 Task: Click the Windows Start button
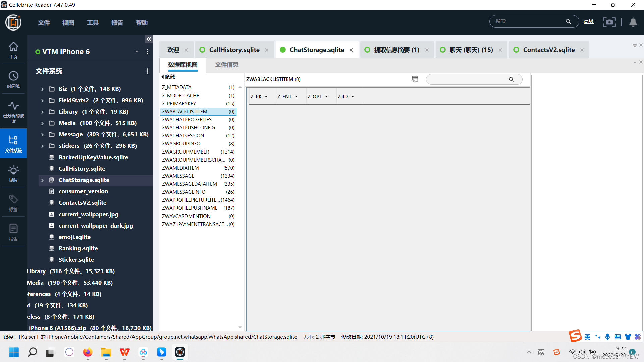[14, 352]
